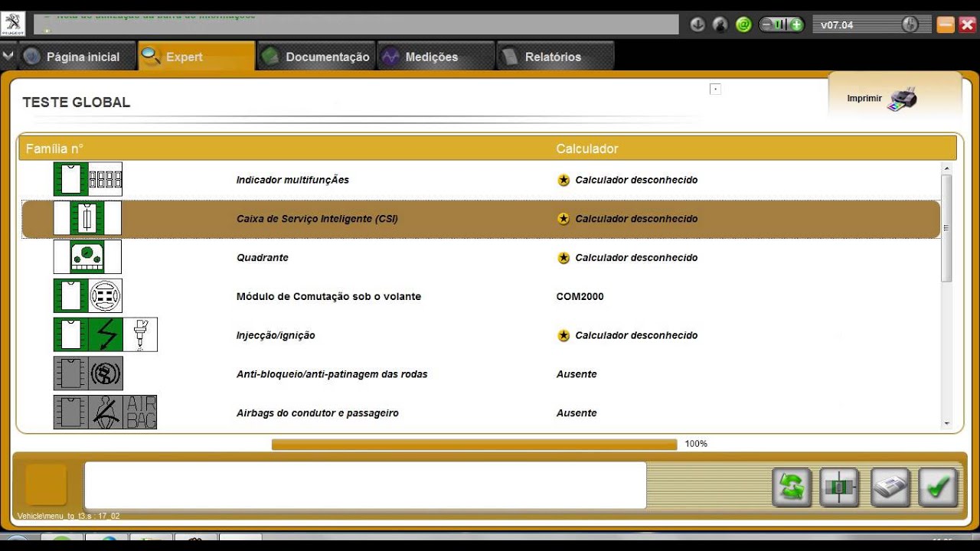
Task: Click the version v07.04 label
Action: (x=837, y=24)
